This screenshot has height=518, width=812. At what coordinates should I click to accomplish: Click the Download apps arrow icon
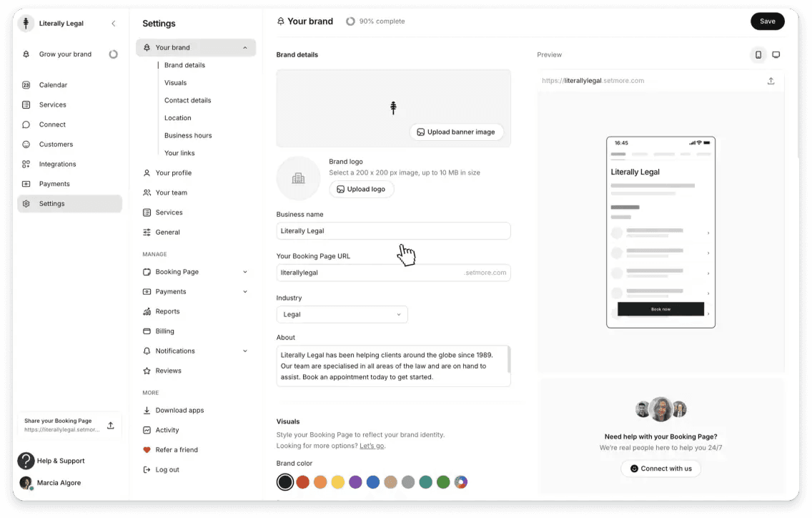pos(147,410)
